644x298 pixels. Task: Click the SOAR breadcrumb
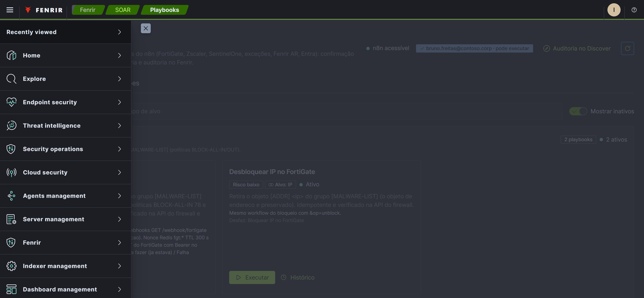(123, 10)
